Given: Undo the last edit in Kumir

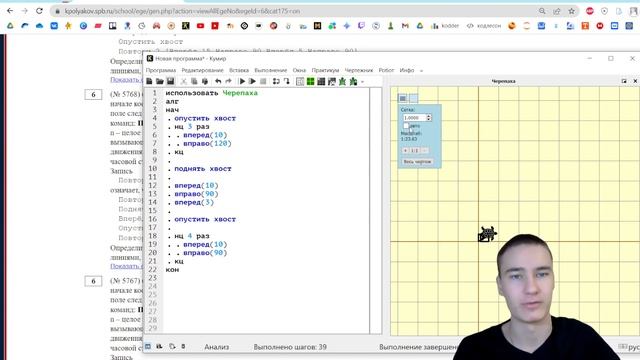Looking at the screenshot, I should click(x=218, y=81).
